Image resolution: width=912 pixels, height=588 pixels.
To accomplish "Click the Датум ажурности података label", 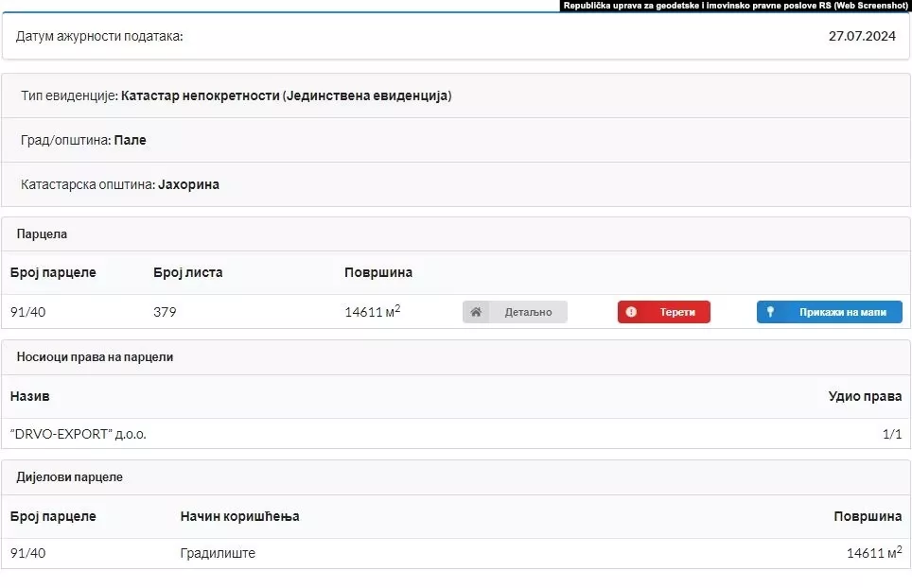I will [99, 36].
